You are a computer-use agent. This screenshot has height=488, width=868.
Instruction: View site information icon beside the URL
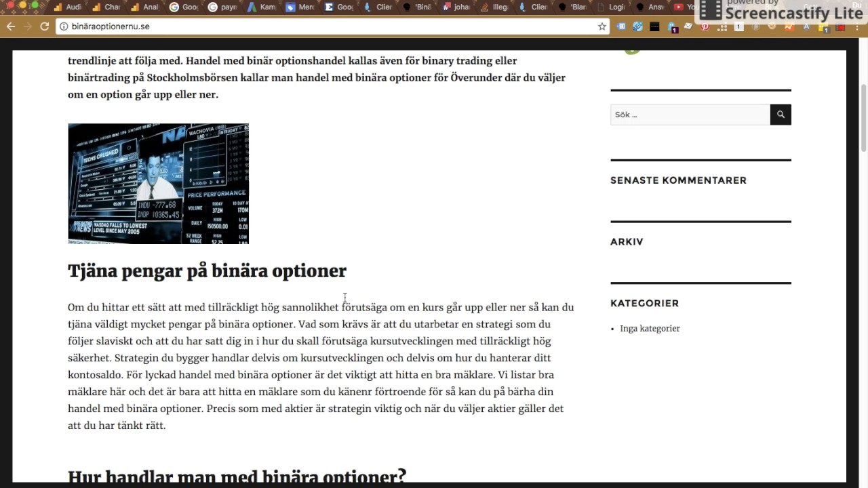pos(64,26)
